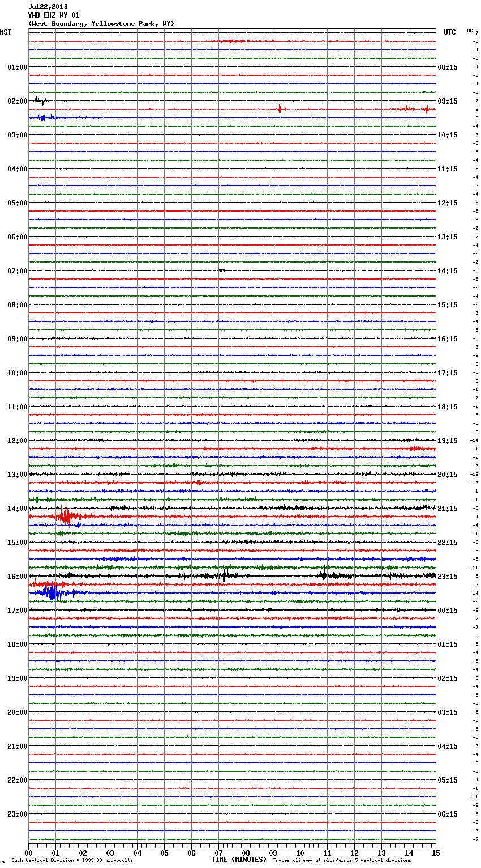Select the 05:00 MST time label
Viewport: 481px width, 868px height.
pos(18,203)
